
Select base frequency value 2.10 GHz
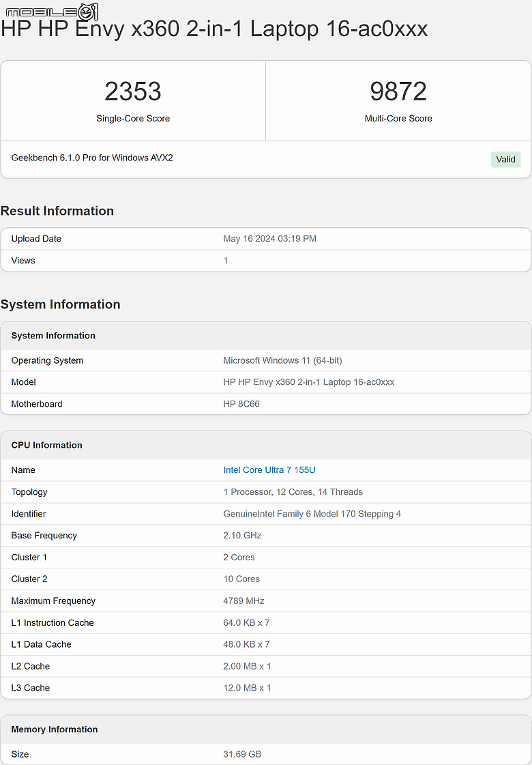pyautogui.click(x=242, y=535)
